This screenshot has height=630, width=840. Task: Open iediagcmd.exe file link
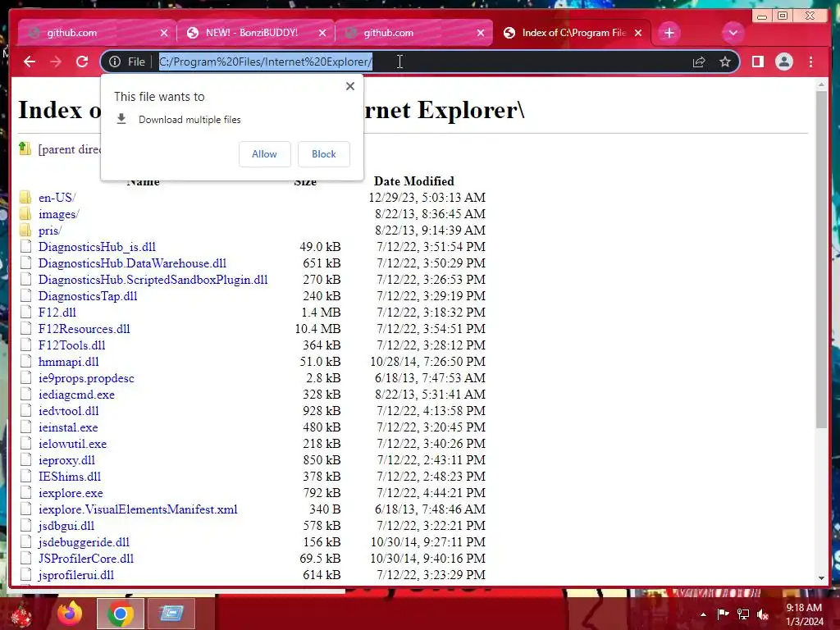tap(76, 395)
